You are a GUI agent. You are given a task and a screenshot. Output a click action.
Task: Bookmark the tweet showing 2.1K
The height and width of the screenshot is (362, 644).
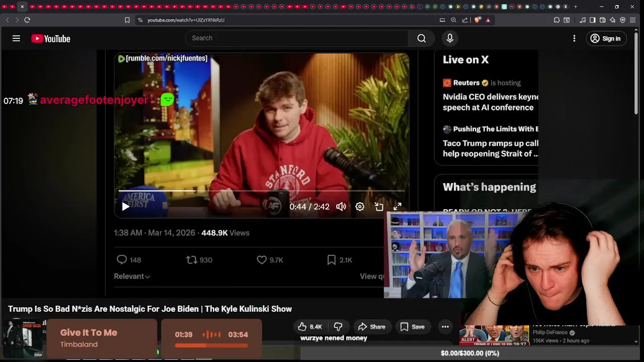pos(339,260)
